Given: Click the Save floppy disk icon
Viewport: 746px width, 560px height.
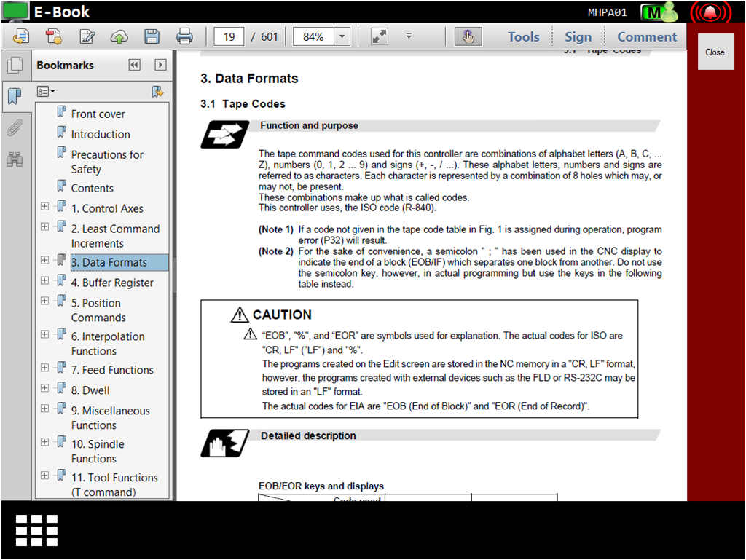Looking at the screenshot, I should click(x=152, y=36).
